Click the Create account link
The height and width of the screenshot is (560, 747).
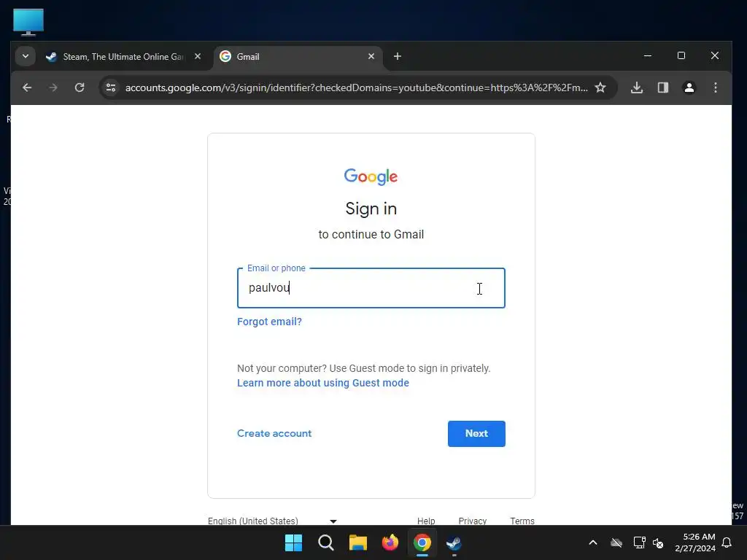coord(274,433)
